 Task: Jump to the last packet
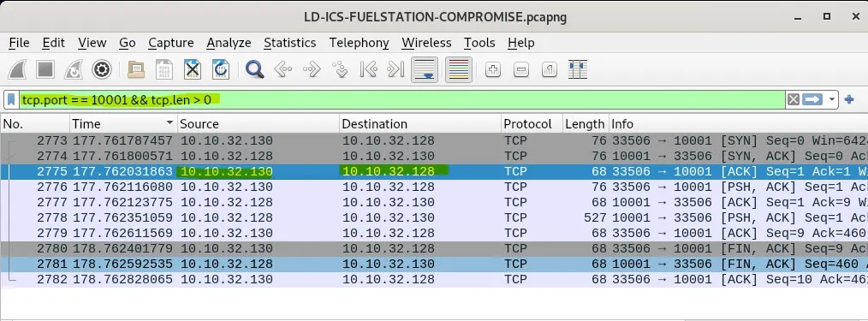(395, 69)
